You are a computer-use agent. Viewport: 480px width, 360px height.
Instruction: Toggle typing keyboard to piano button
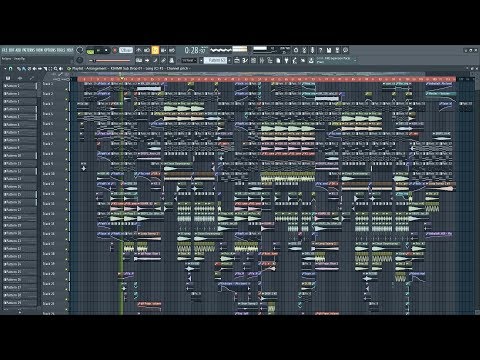(x=139, y=60)
